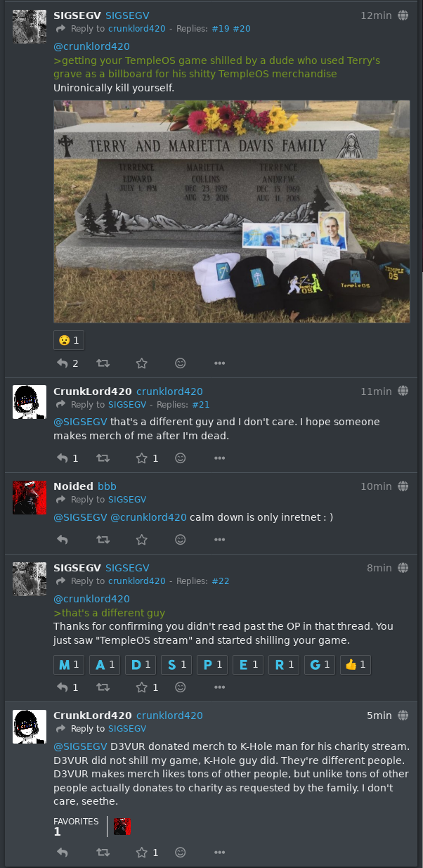The width and height of the screenshot is (423, 868).
Task: Toggle the surprised face reaction on first post
Action: pyautogui.click(x=69, y=340)
